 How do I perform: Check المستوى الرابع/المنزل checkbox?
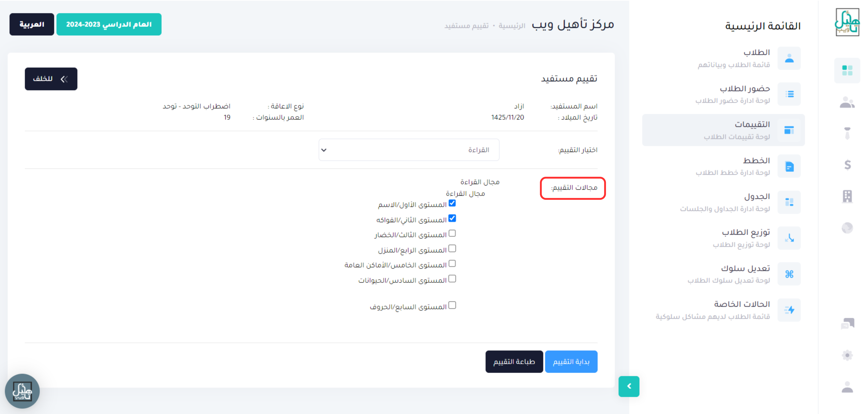pyautogui.click(x=452, y=249)
